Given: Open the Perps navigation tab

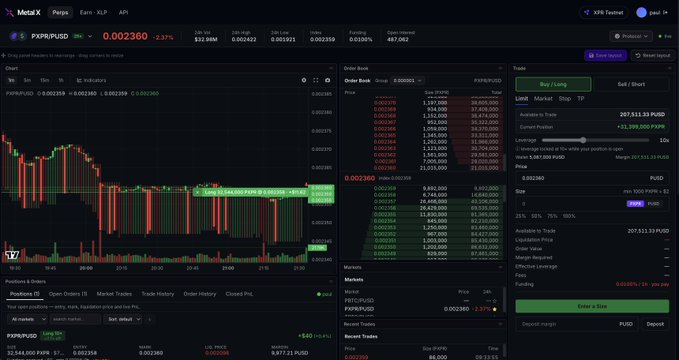Looking at the screenshot, I should (x=60, y=13).
